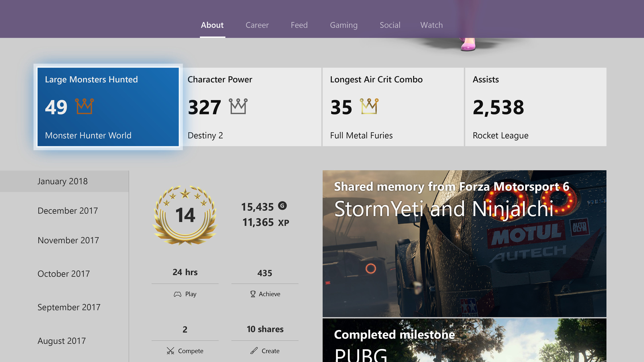Click the 10 shares value
The height and width of the screenshot is (362, 644).
pyautogui.click(x=265, y=329)
